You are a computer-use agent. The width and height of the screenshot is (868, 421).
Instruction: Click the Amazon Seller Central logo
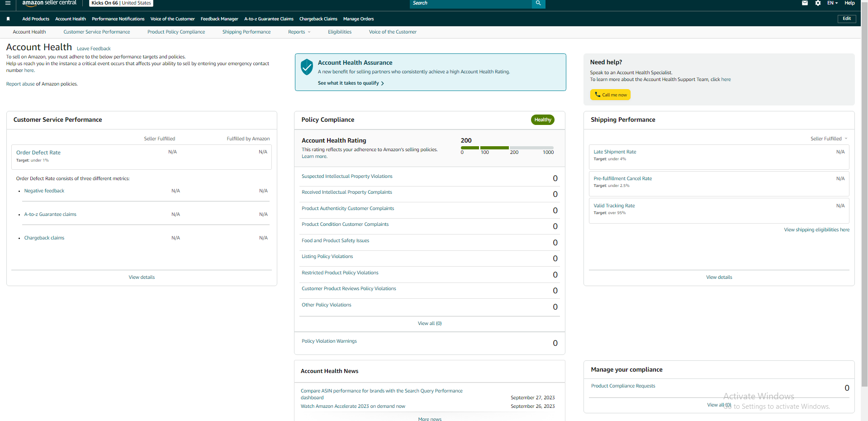pos(49,3)
